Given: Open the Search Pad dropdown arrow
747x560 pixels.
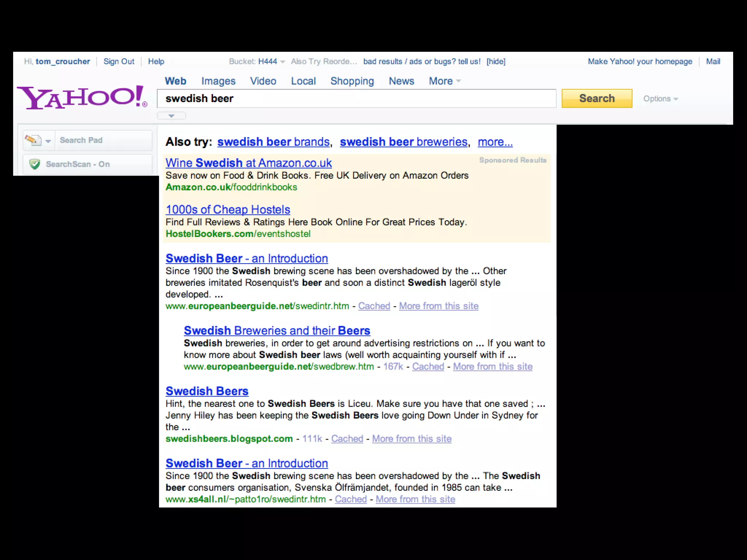Looking at the screenshot, I should click(x=48, y=141).
